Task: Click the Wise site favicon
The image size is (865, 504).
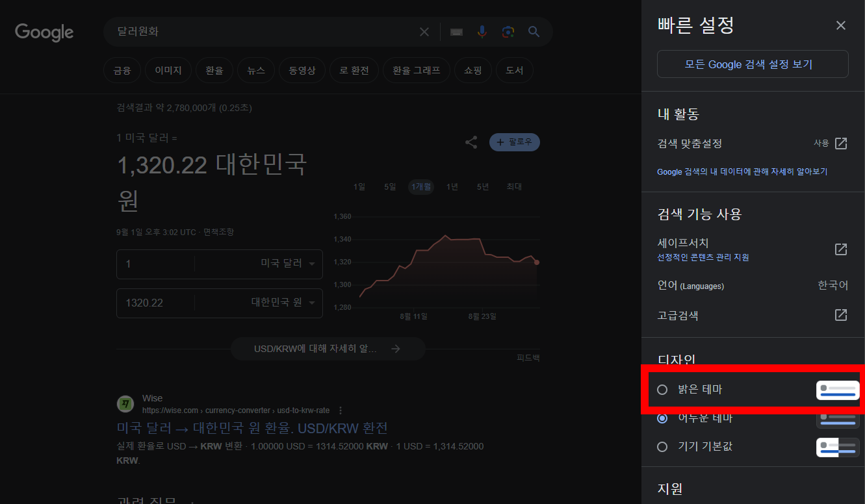Action: 125,404
